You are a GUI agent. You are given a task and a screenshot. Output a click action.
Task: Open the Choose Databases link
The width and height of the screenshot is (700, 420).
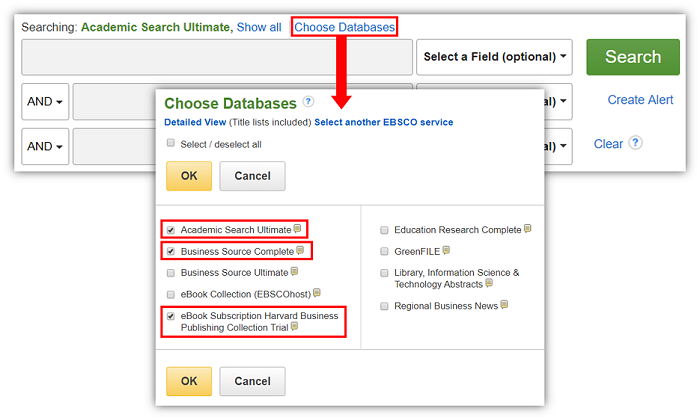[344, 27]
